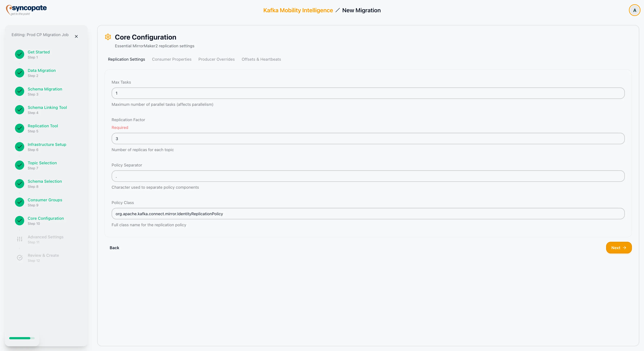The image size is (644, 351).
Task: Click the gear icon beside Core Configuration
Action: click(x=108, y=37)
